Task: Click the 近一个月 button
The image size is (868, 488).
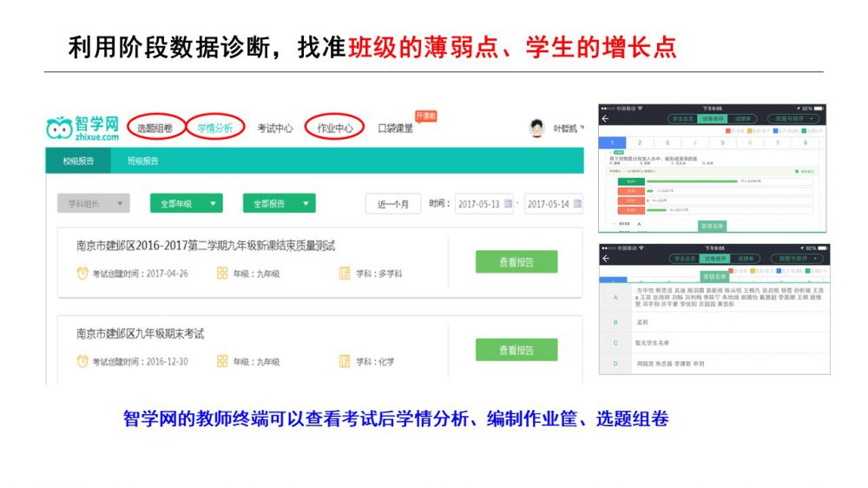Action: point(392,204)
